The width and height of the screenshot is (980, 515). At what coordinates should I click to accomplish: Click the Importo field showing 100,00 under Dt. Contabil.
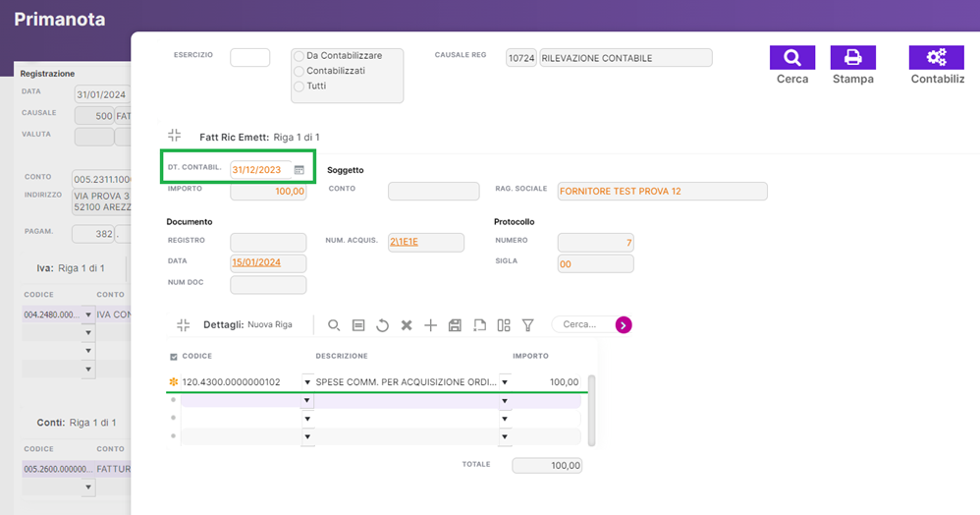[x=268, y=192]
